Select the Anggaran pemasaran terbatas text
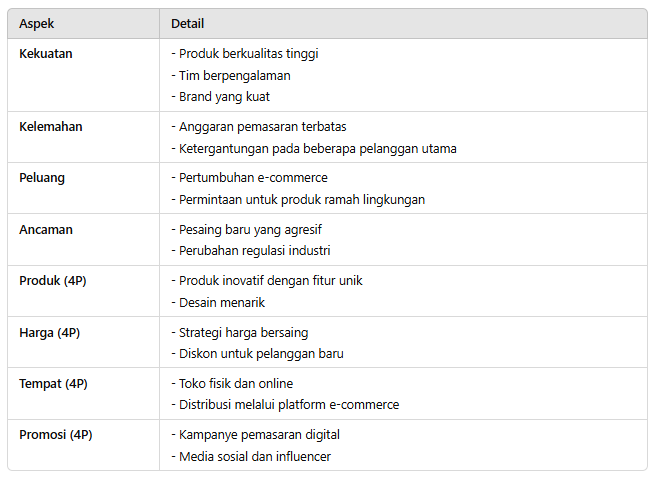Viewport: 654px width, 477px height. [262, 127]
